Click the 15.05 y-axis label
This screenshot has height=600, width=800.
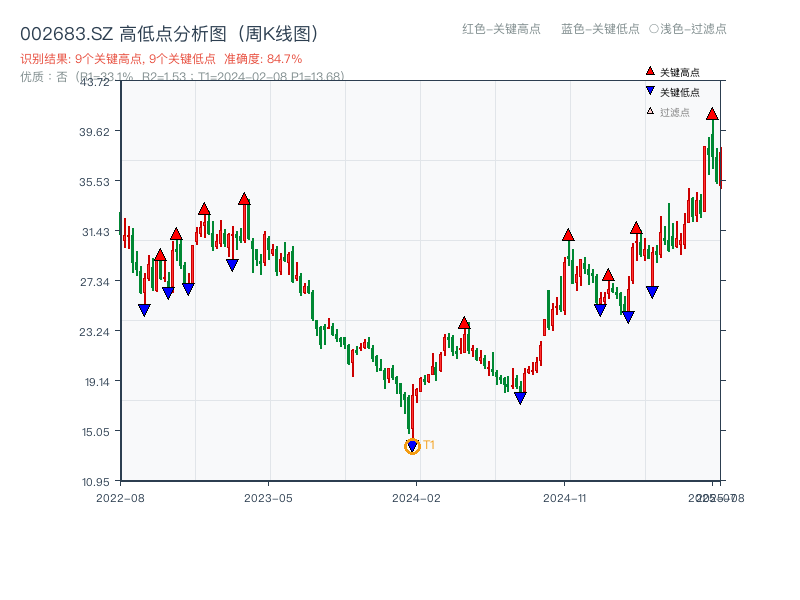(96, 432)
